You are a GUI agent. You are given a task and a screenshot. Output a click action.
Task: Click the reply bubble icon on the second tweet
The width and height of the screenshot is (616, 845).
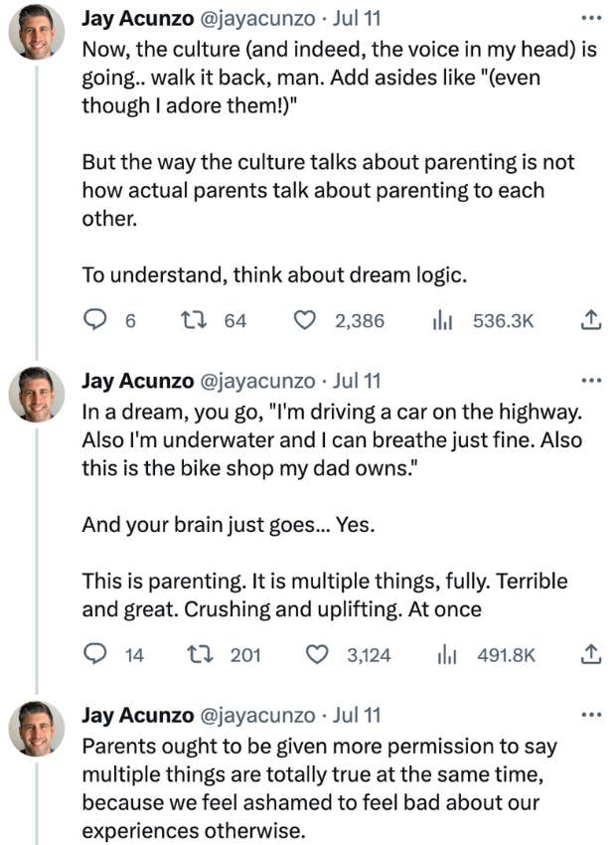(x=94, y=654)
